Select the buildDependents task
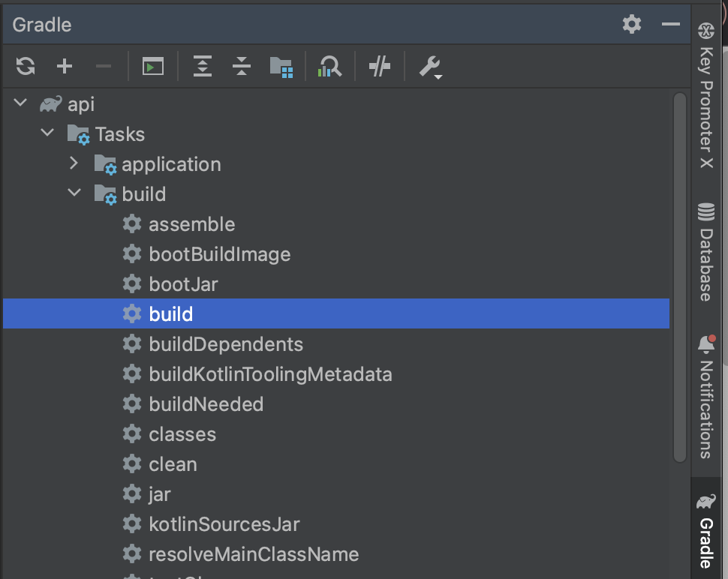This screenshot has height=579, width=728. [x=336, y=344]
